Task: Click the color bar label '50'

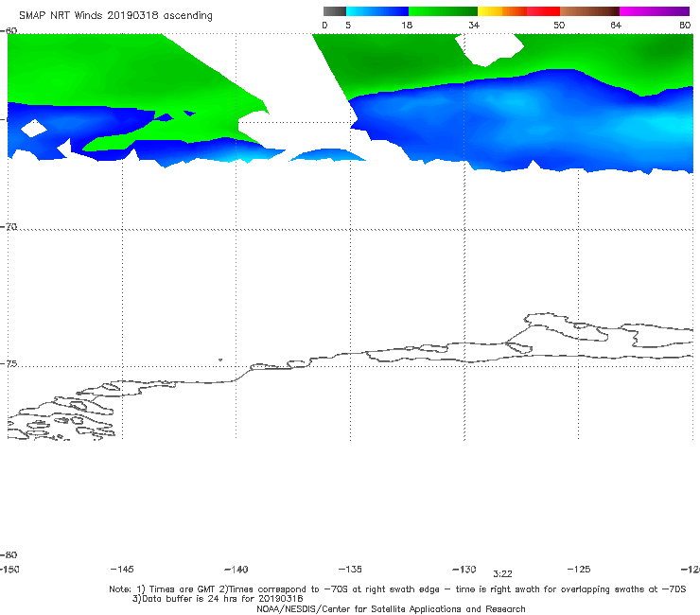Action: [x=559, y=25]
